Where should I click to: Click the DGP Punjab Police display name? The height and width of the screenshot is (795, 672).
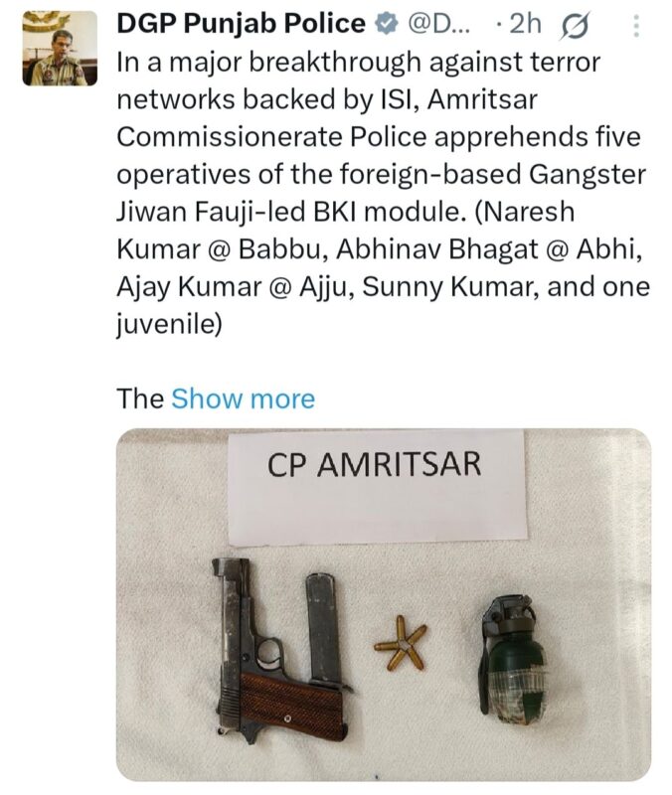241,23
